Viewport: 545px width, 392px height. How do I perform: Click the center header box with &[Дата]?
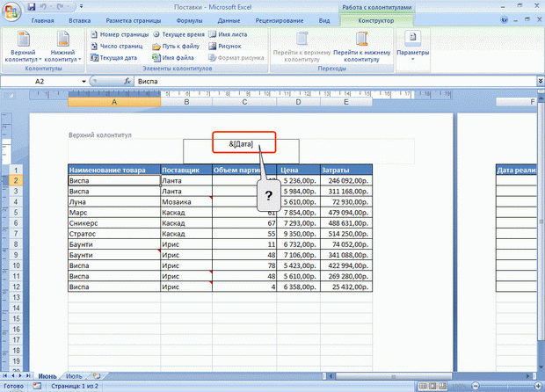[x=241, y=151]
